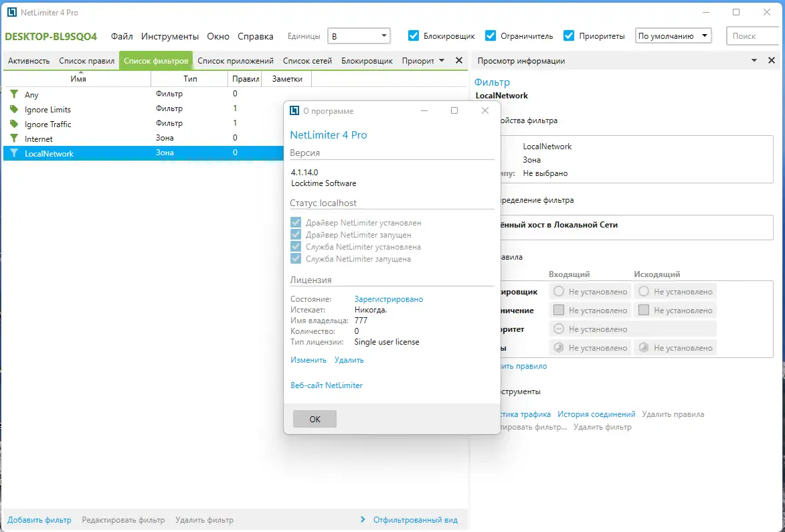Click the funnel icon next to LocalNetwork zone

point(14,153)
